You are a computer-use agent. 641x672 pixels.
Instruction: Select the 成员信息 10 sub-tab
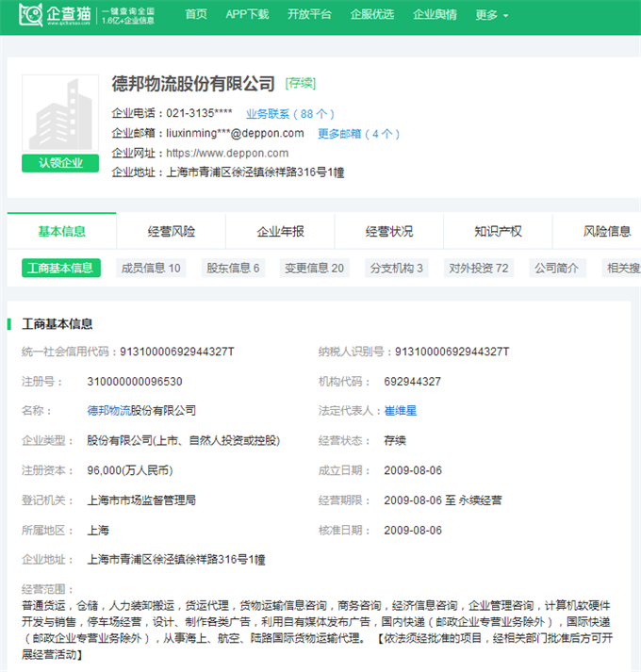pyautogui.click(x=151, y=268)
